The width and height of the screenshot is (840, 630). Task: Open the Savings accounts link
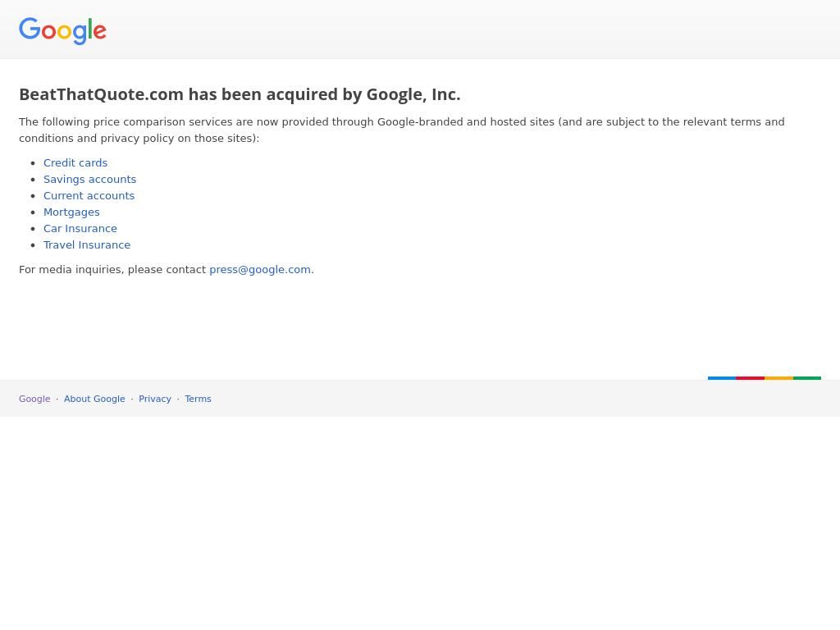tap(90, 180)
